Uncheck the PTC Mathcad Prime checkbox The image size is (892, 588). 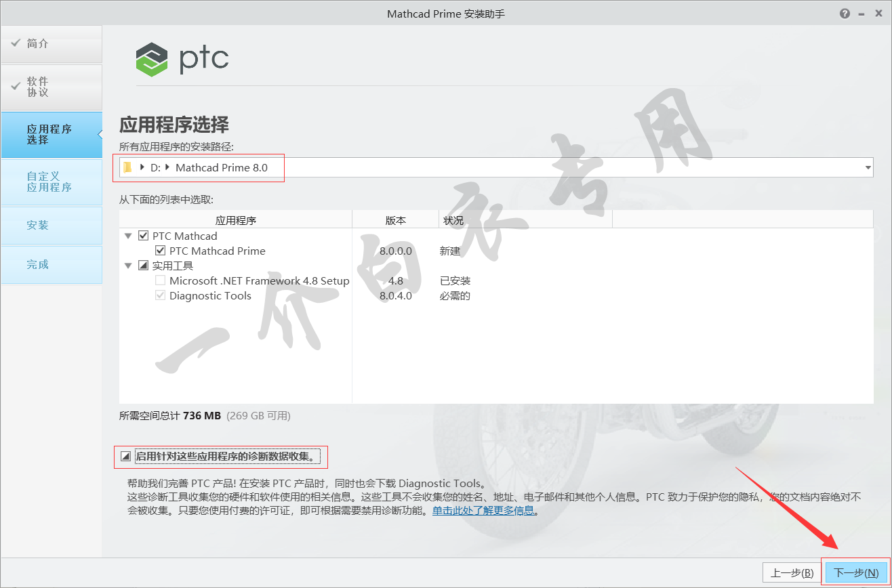tap(161, 251)
